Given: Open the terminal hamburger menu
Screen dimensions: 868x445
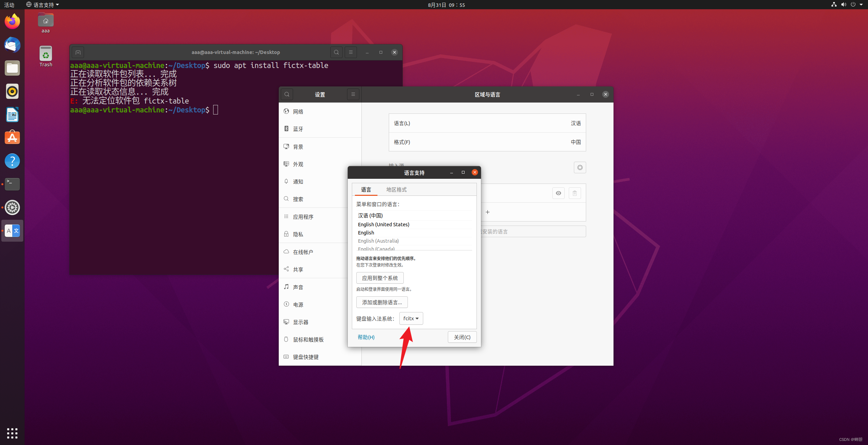Looking at the screenshot, I should (350, 52).
